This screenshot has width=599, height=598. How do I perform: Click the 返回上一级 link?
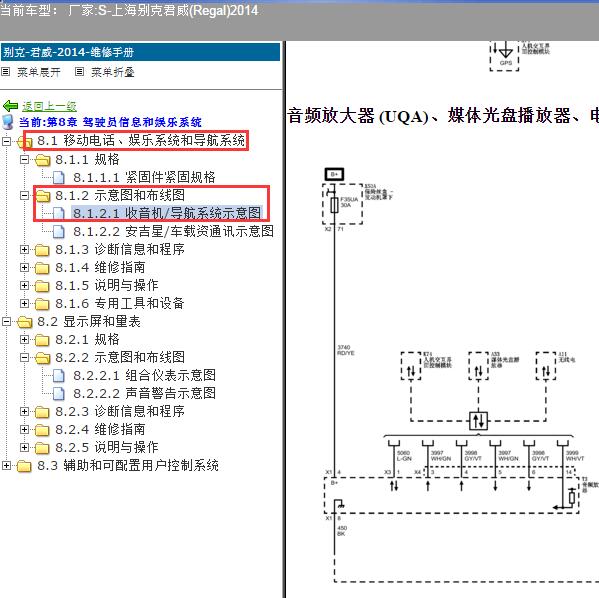click(49, 106)
